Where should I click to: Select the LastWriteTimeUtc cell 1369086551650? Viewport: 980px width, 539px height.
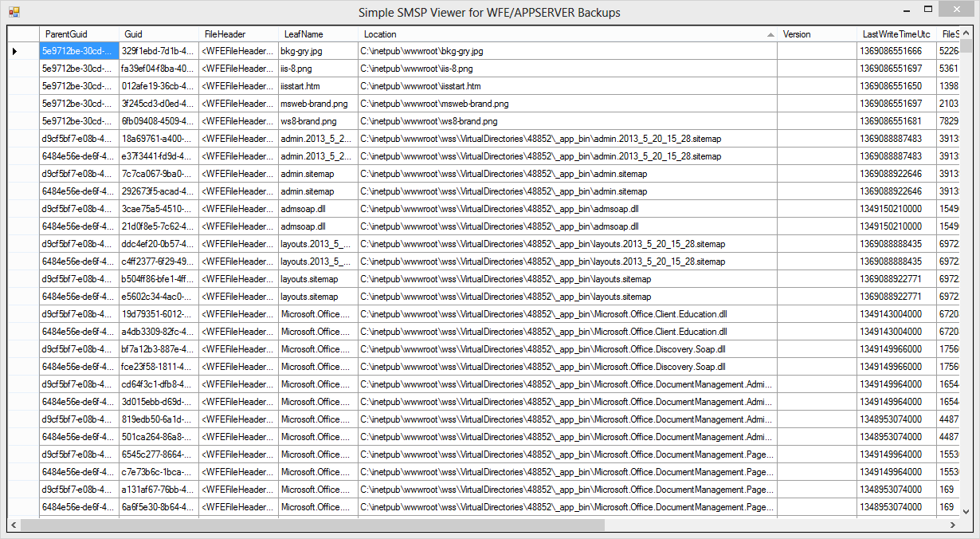[x=896, y=86]
